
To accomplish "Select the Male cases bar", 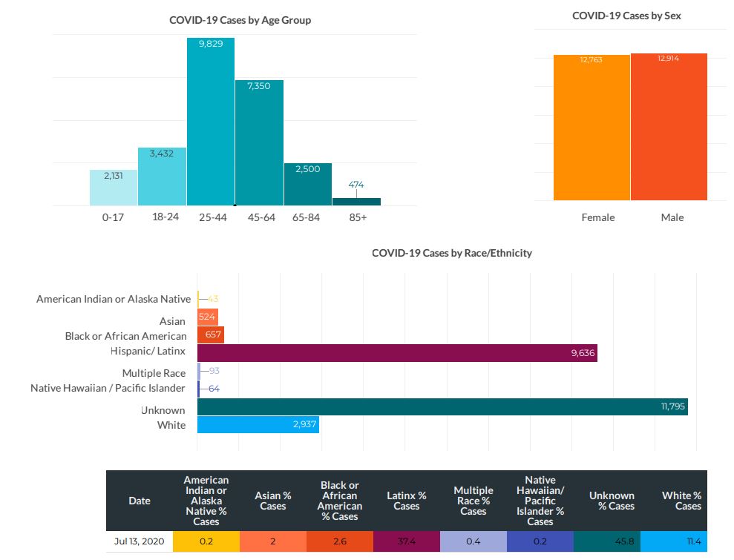I will [669, 127].
